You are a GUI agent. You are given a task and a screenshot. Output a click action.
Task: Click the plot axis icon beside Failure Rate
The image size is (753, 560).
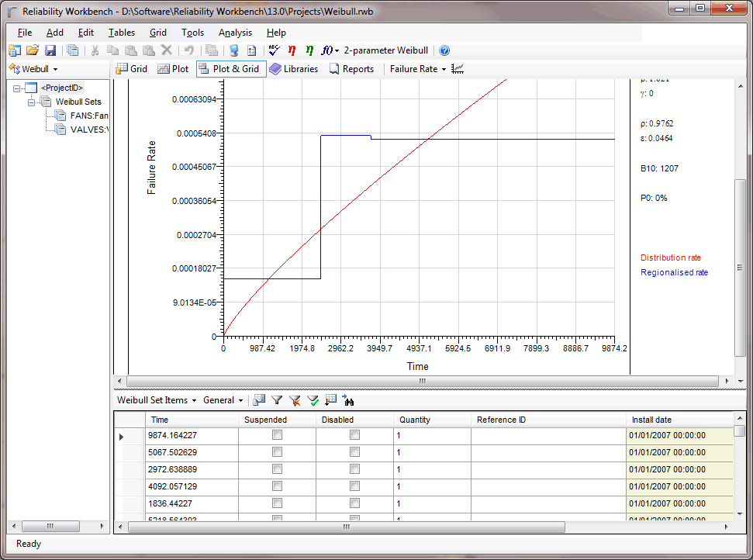[x=458, y=69]
